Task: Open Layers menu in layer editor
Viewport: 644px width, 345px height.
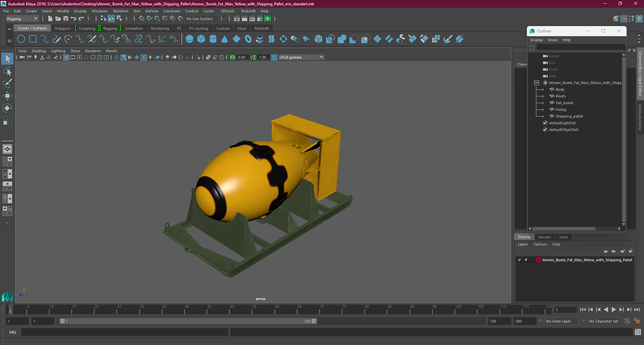Action: click(x=523, y=244)
